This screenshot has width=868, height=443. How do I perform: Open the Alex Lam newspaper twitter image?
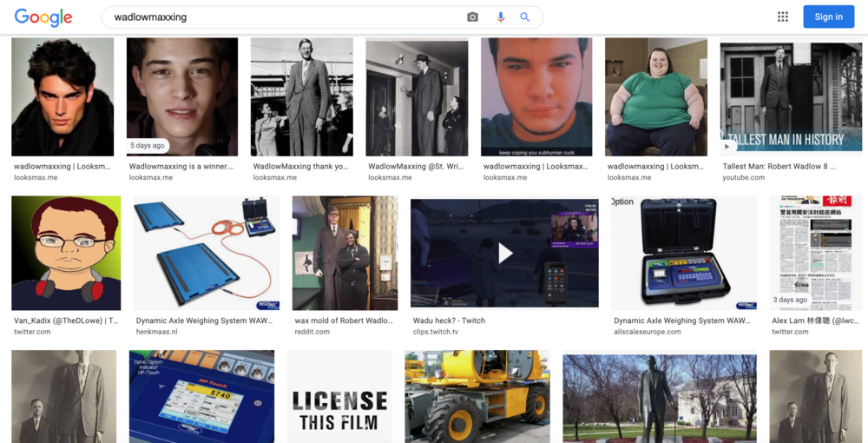815,253
